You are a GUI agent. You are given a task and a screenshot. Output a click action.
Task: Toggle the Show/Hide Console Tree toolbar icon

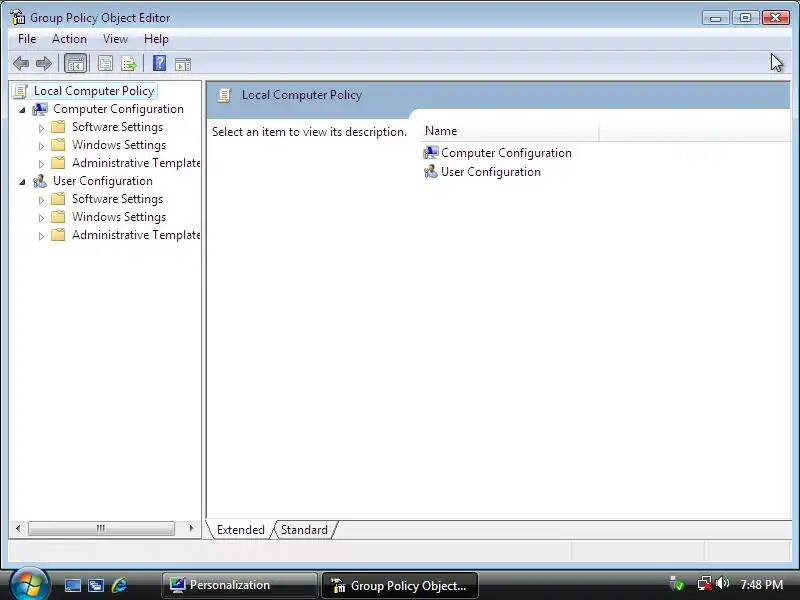(x=76, y=64)
